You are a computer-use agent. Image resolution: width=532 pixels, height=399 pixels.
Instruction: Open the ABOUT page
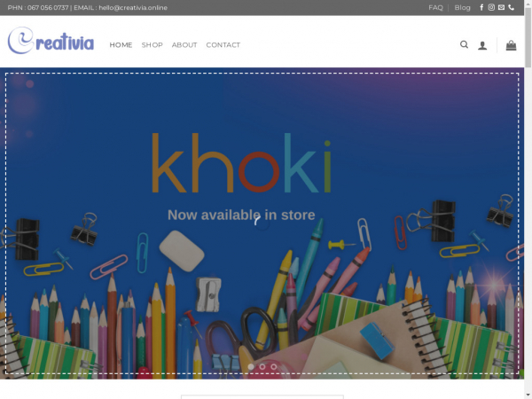(x=184, y=45)
